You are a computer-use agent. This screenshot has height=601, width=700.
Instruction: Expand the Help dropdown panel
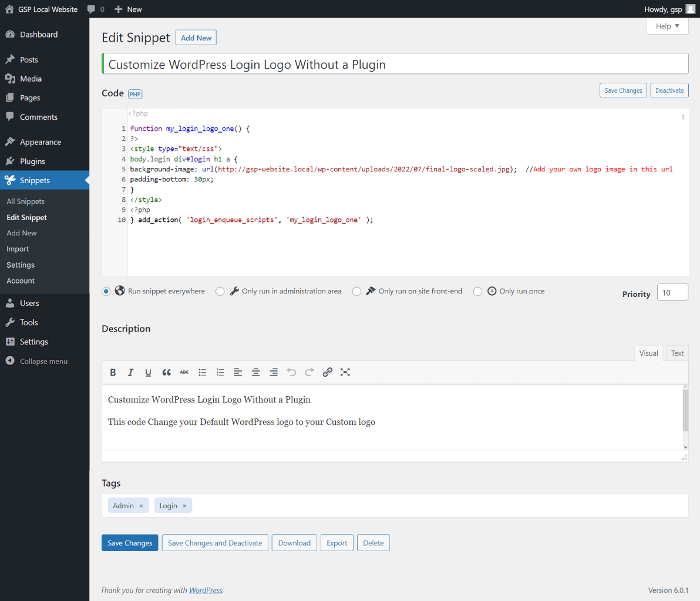[x=667, y=26]
